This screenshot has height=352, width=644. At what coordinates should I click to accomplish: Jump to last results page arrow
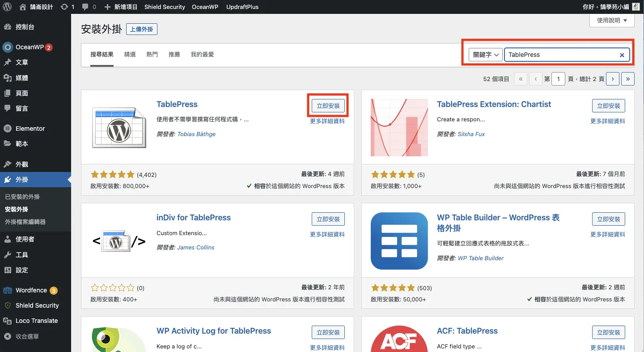(628, 79)
